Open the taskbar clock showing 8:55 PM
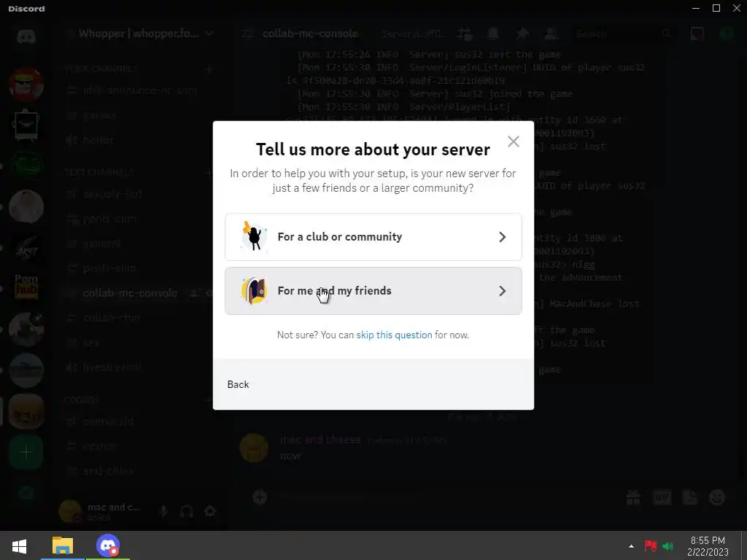This screenshot has width=747, height=560. (708, 546)
